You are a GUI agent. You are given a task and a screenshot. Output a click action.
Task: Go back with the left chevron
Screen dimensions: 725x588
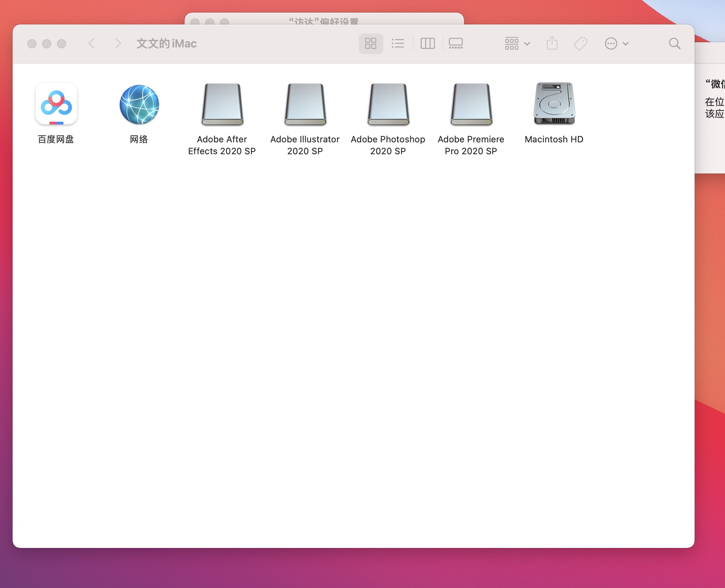coord(92,44)
